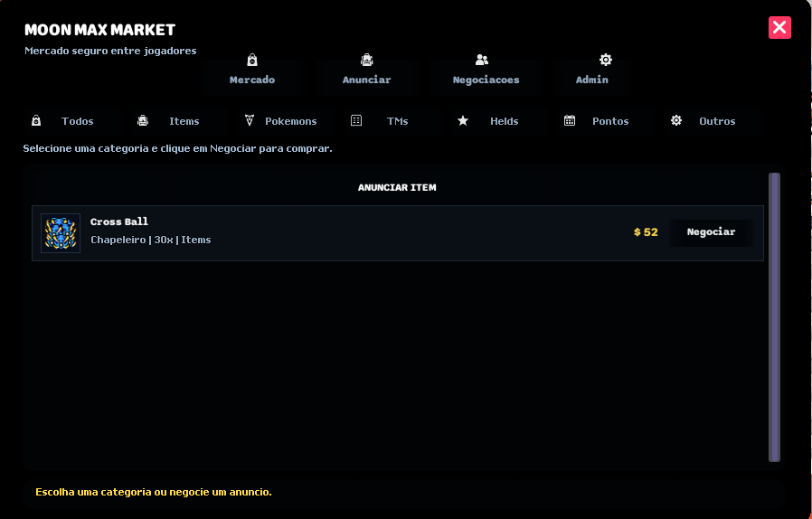
Task: Click the Mercado shopping bag icon
Action: click(x=252, y=60)
